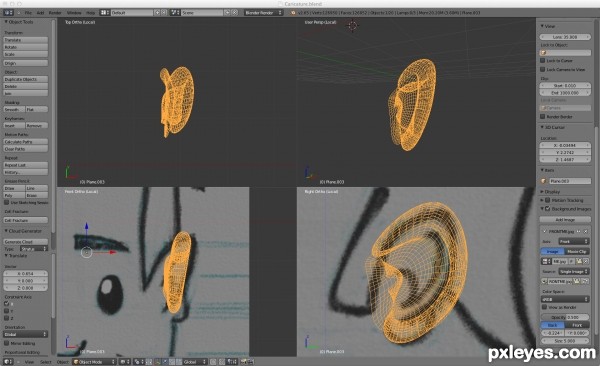Open the screen layout browse icon beside Default

[x=104, y=13]
